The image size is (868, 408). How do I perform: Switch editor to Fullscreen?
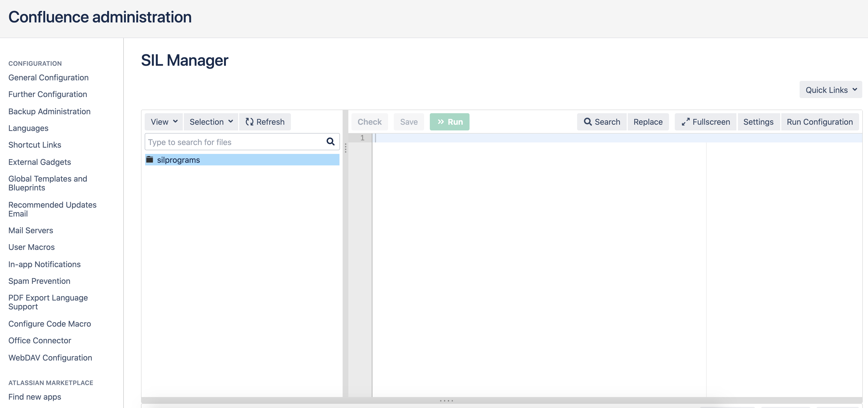point(706,122)
